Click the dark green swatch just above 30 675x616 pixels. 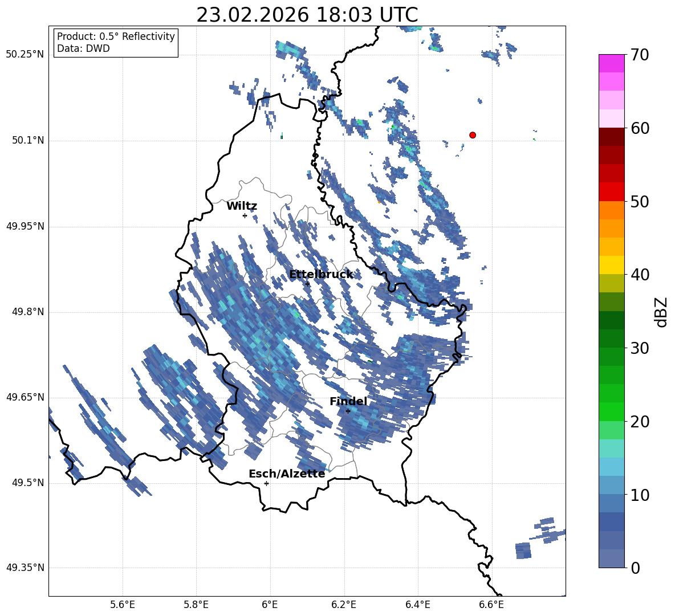pyautogui.click(x=611, y=338)
